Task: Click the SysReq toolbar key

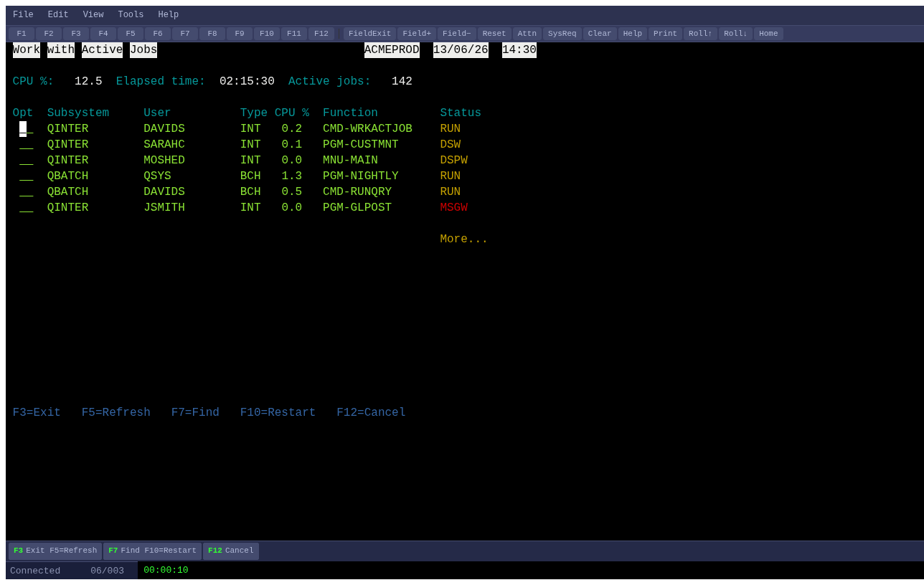Action: pos(562,34)
